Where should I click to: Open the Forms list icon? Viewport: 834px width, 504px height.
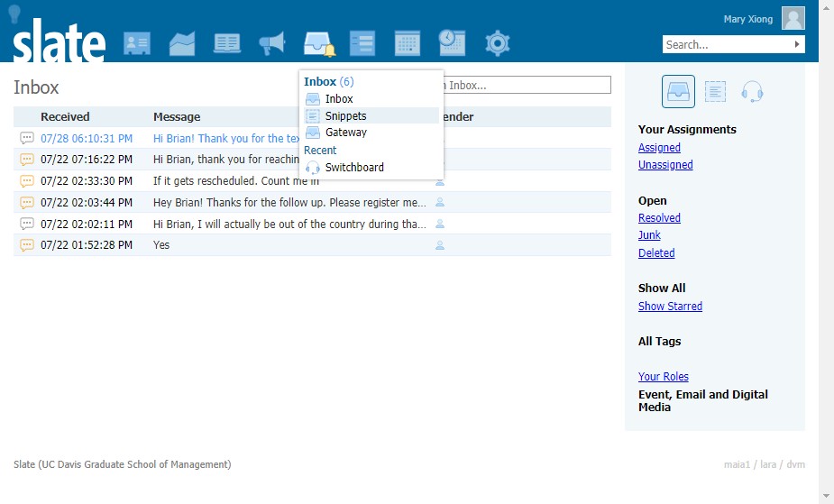362,43
